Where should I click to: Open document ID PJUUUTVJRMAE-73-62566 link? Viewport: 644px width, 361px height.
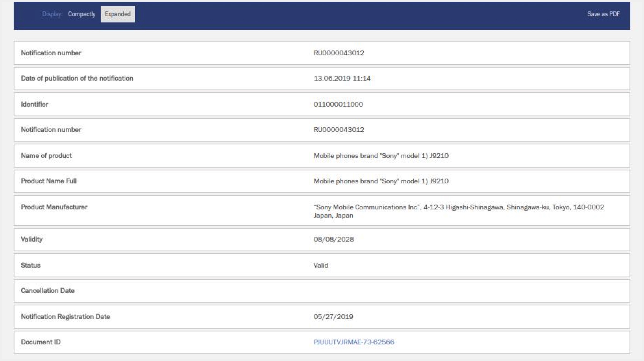[354, 342]
